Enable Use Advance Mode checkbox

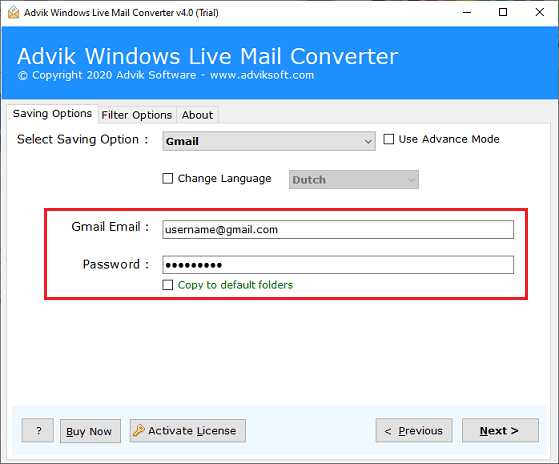click(389, 139)
